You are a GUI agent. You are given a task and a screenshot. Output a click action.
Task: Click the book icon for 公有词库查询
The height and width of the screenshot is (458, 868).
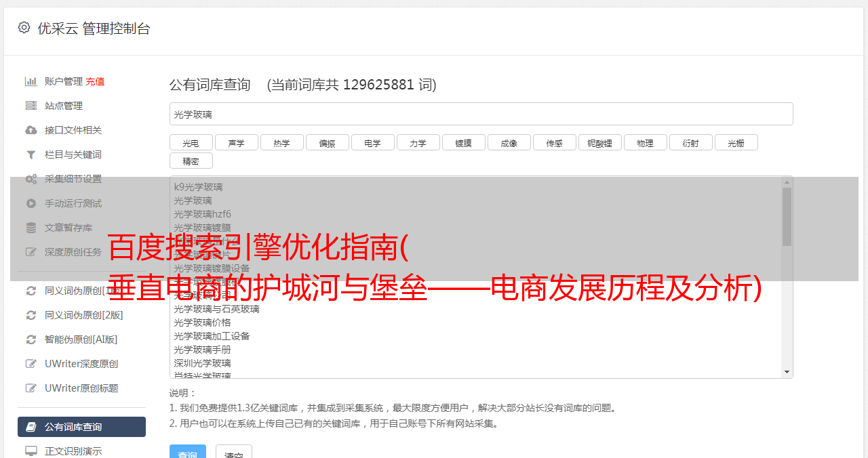(x=31, y=427)
